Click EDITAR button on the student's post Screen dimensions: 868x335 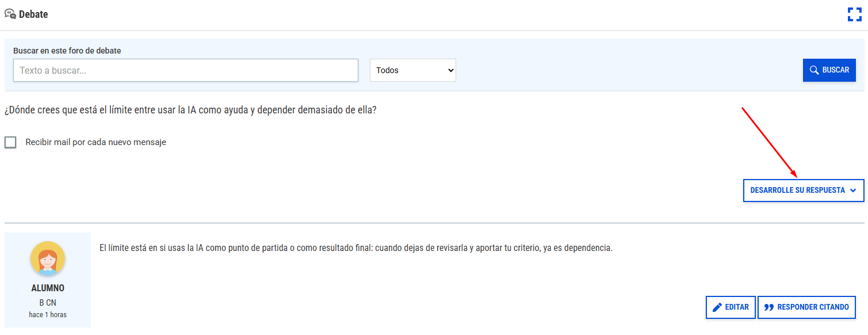click(x=731, y=307)
